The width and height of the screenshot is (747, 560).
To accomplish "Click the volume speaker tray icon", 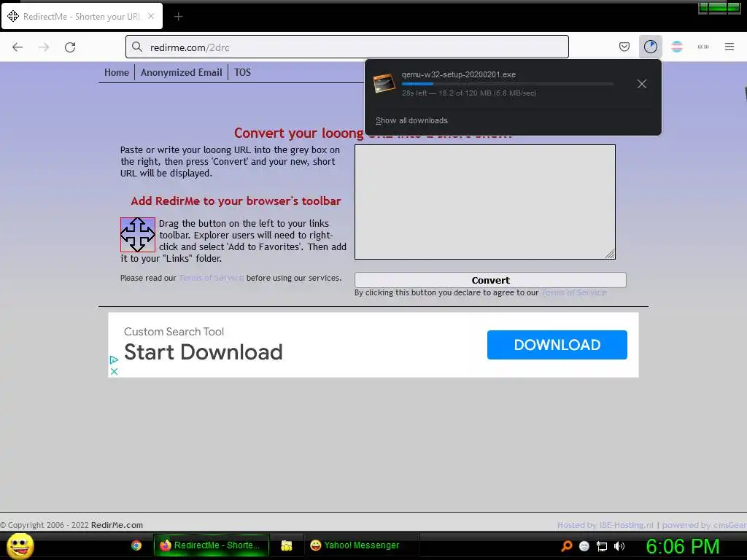I will (619, 546).
